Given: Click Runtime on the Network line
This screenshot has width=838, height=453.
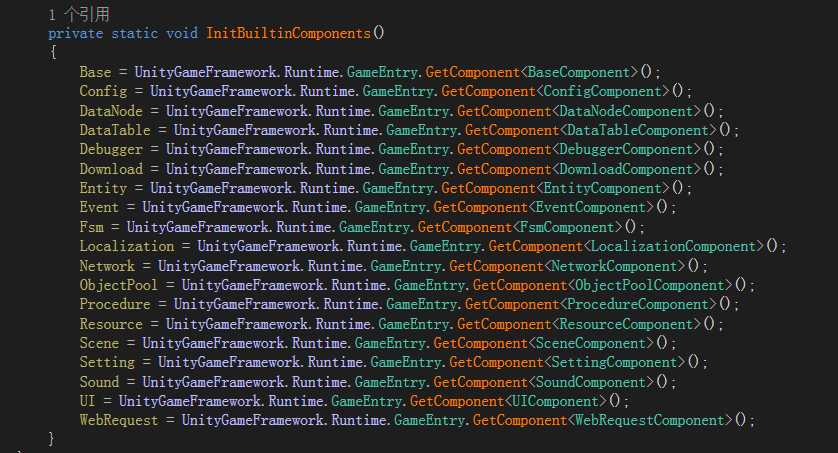Looking at the screenshot, I should click(335, 266).
